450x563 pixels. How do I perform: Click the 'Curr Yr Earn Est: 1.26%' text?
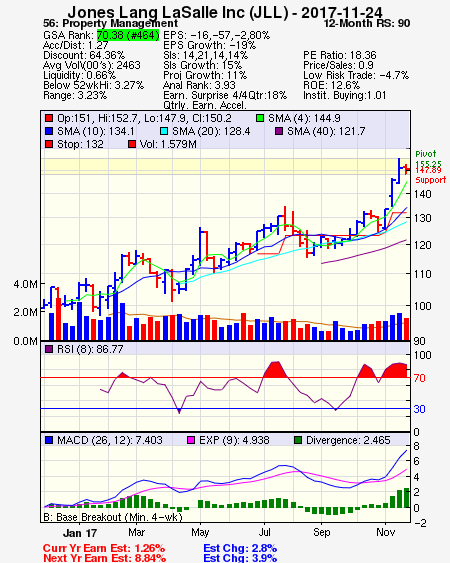(104, 549)
